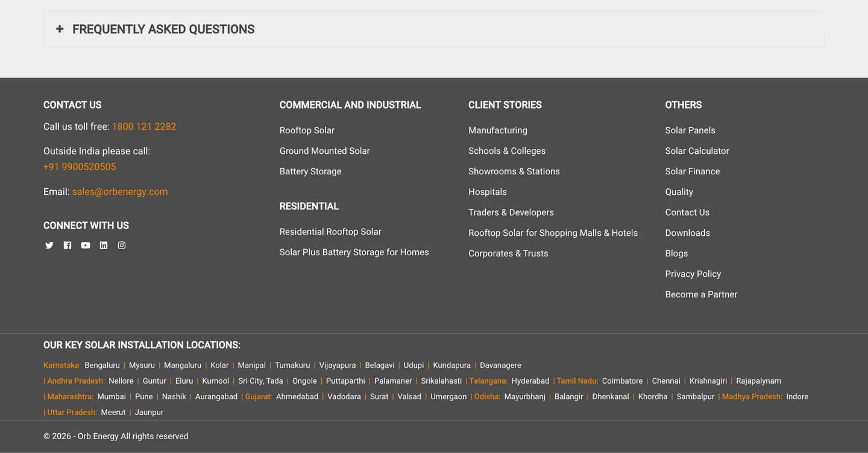868x453 pixels.
Task: Choose Meerut under Uttar Pradesh
Action: [x=113, y=413]
